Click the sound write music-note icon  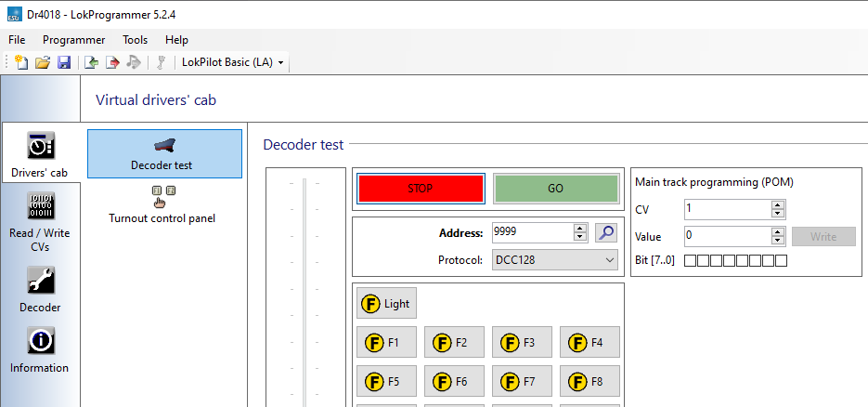tap(134, 62)
